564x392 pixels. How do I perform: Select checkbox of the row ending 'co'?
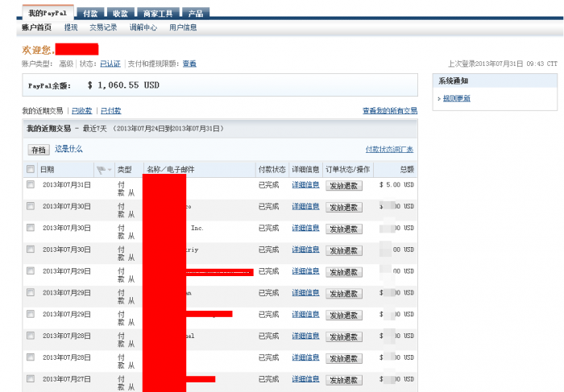point(31,206)
